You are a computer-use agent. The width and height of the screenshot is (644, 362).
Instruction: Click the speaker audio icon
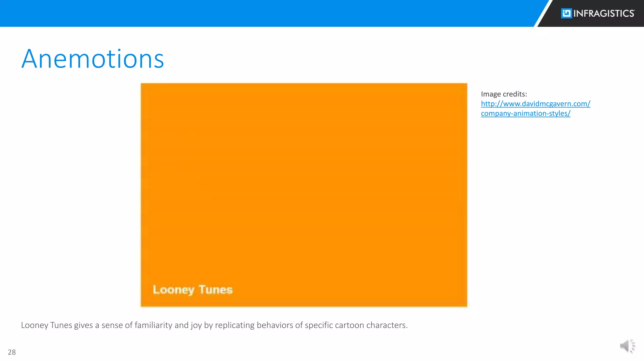[627, 346]
